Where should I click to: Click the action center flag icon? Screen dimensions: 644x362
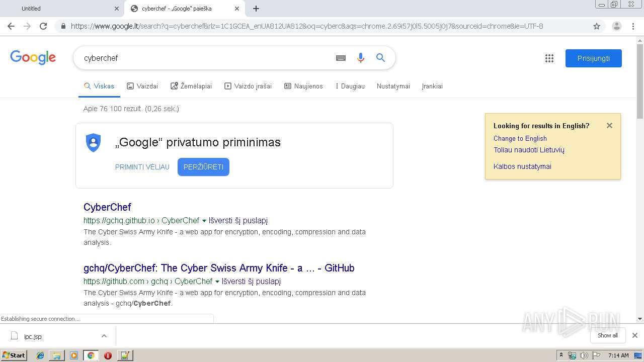tap(596, 355)
